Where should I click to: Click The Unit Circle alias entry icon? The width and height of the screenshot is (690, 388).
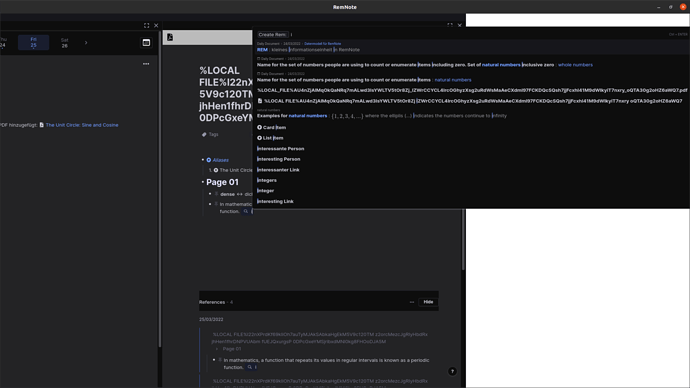coord(216,170)
